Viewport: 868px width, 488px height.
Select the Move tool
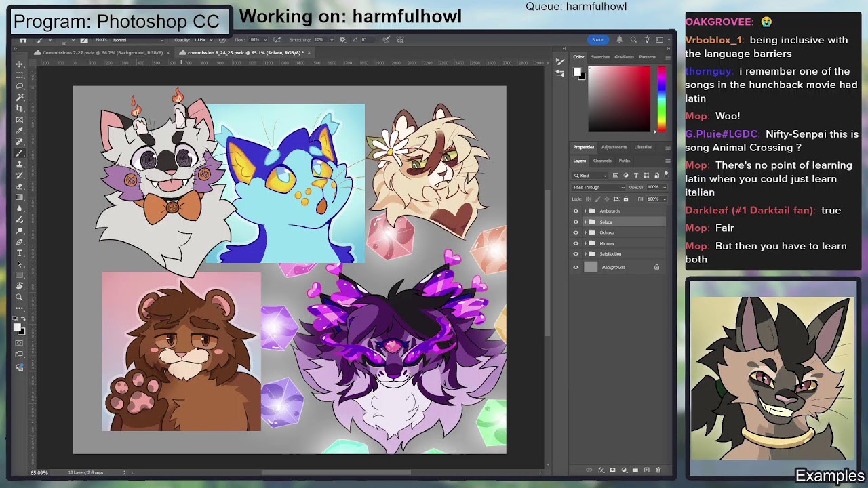tap(19, 64)
